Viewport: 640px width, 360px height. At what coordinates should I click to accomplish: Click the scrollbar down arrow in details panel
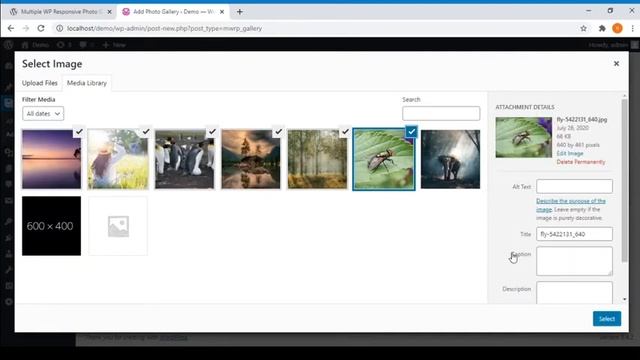[x=624, y=299]
